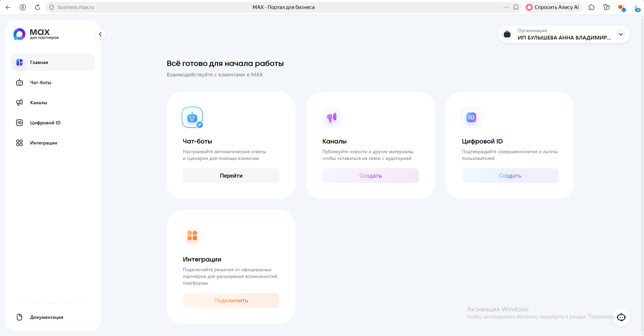Viewport: 644px width, 336px height.
Task: Click subtitle Взаимодействуйте с клиентами в MAX
Action: [x=215, y=75]
